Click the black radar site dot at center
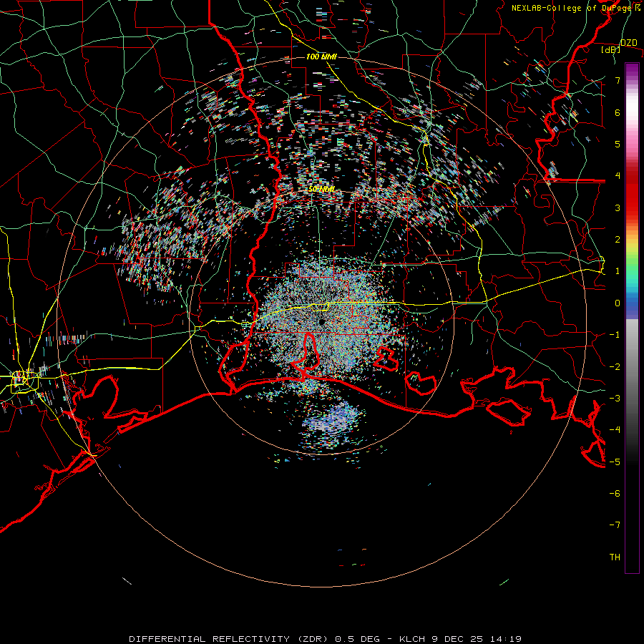 321,322
